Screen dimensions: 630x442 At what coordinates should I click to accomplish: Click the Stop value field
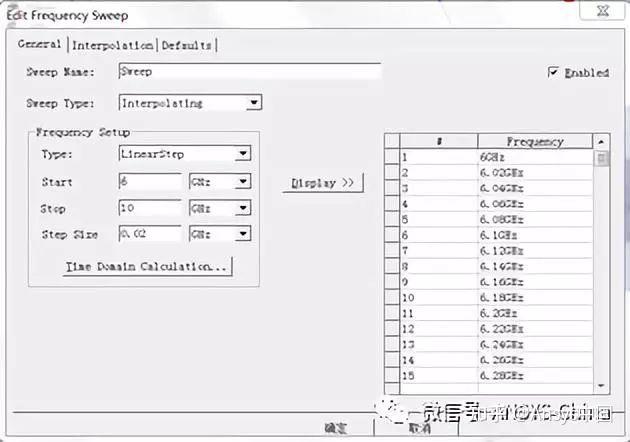(150, 208)
